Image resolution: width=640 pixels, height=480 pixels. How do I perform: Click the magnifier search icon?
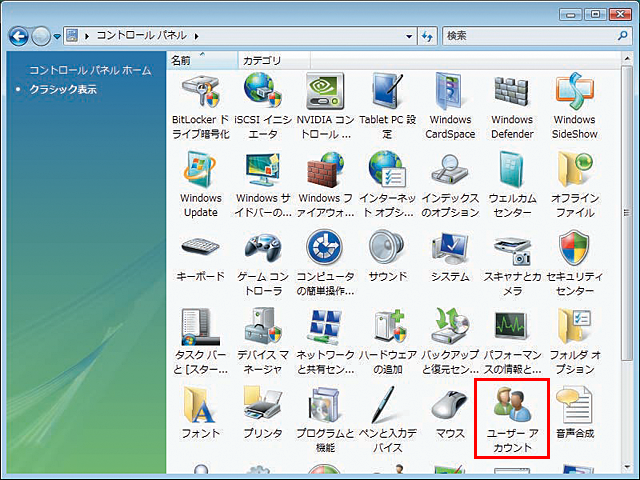click(622, 36)
